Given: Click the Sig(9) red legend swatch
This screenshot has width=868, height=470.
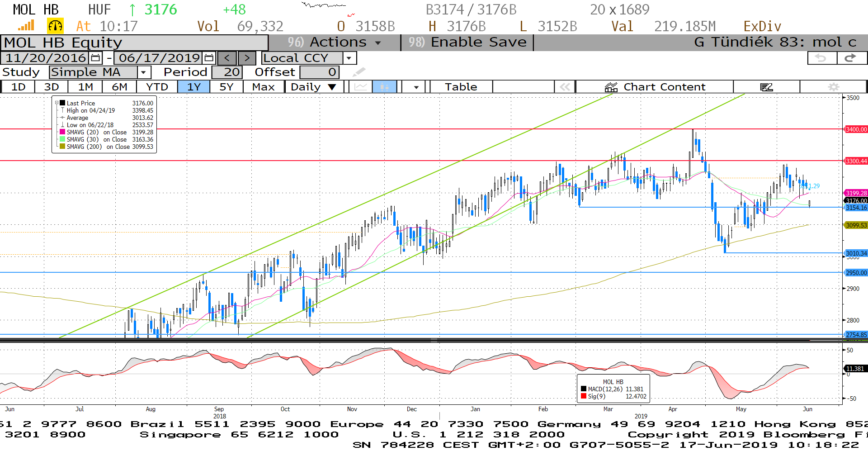Looking at the screenshot, I should coord(584,396).
